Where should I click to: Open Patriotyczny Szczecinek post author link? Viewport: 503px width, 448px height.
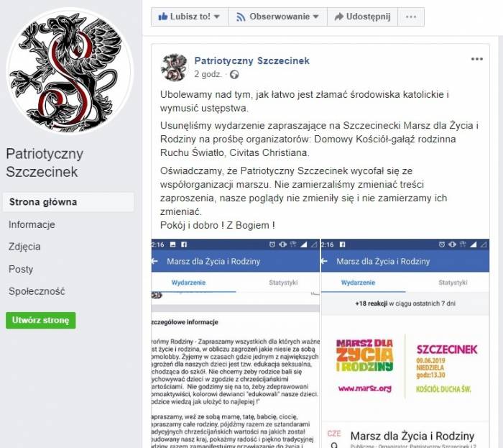tap(251, 60)
